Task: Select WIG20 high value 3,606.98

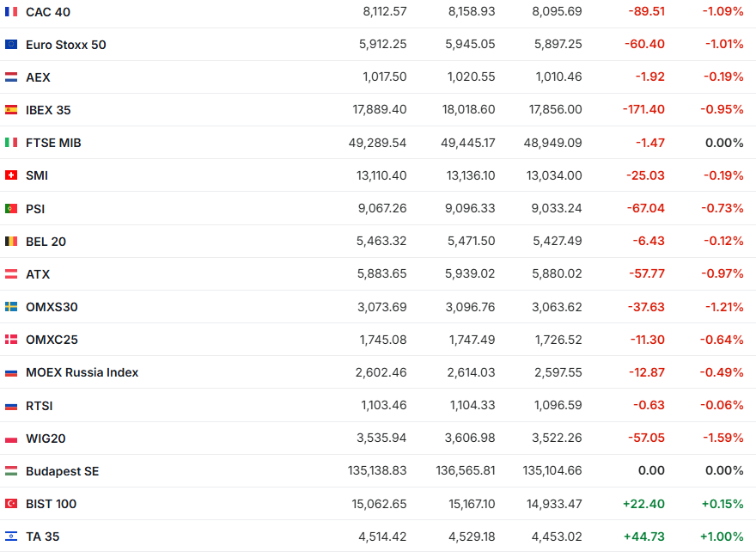Action: pos(470,439)
